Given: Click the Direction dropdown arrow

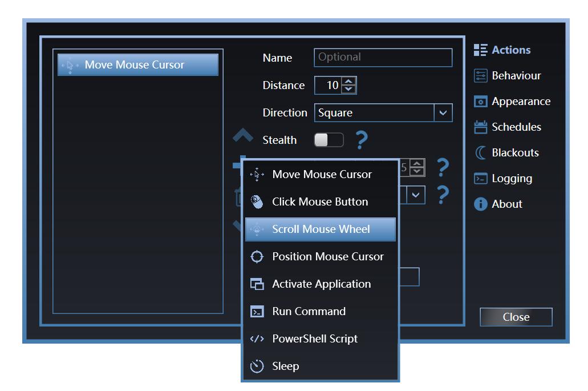Looking at the screenshot, I should click(443, 112).
